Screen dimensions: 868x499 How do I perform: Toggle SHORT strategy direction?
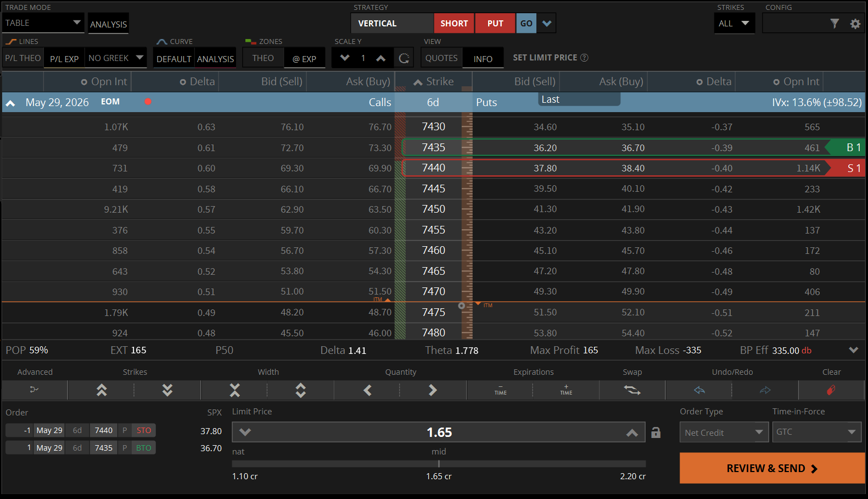[454, 24]
